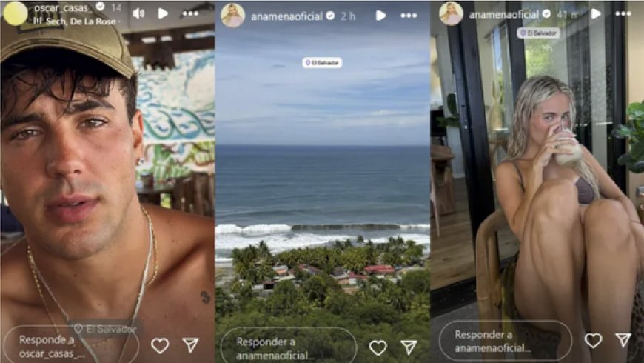Play the ocean view story in middle

380,16
